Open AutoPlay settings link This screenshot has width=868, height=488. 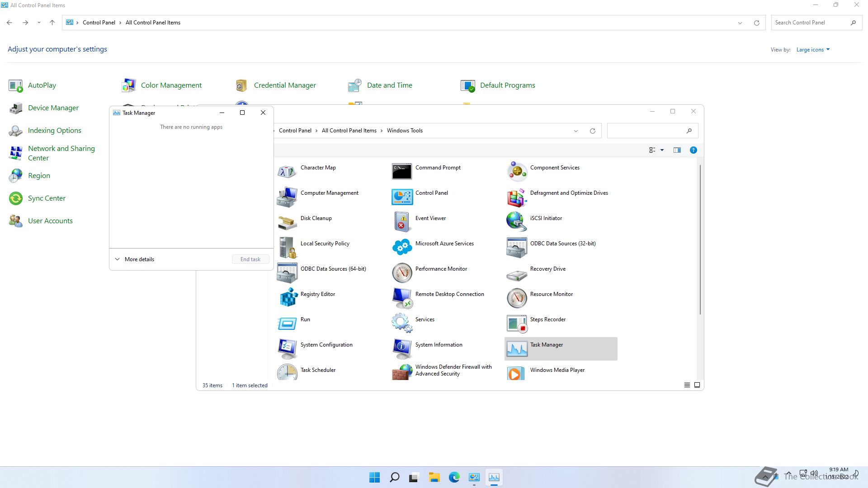click(42, 85)
